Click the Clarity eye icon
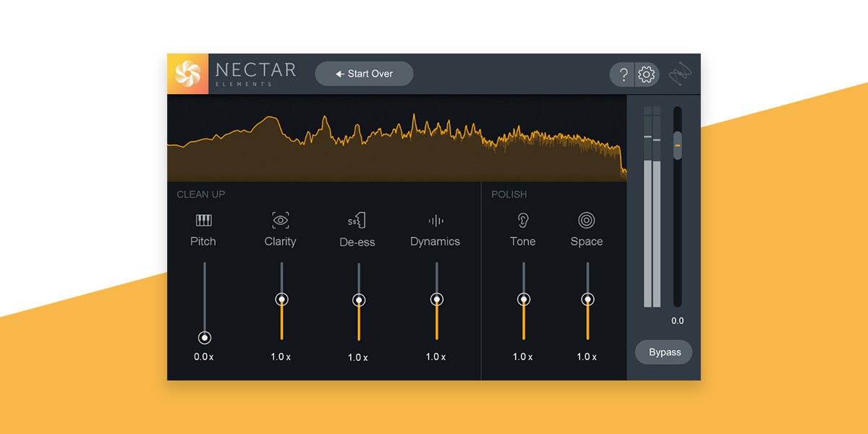 [x=281, y=219]
